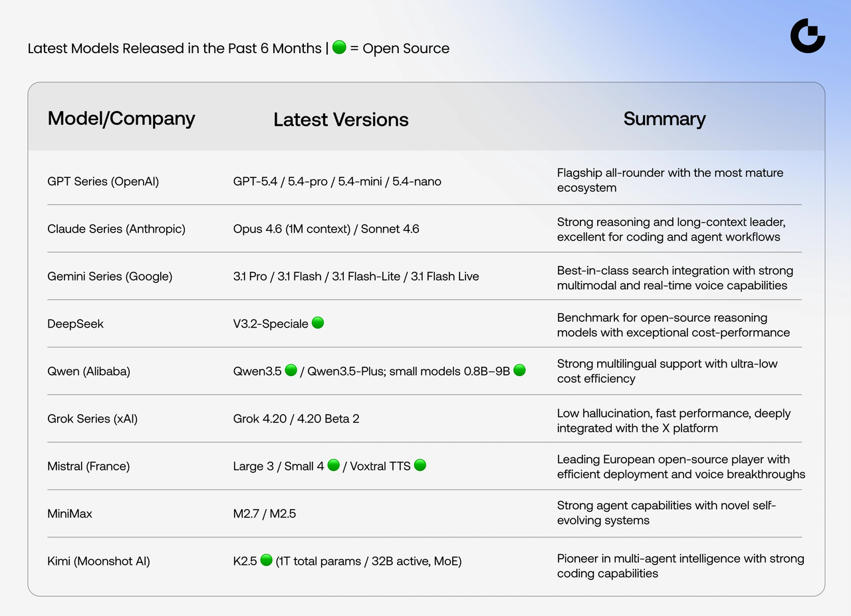The width and height of the screenshot is (851, 616).
Task: Click the green dot after small models 0.8B–9B
Action: point(519,370)
